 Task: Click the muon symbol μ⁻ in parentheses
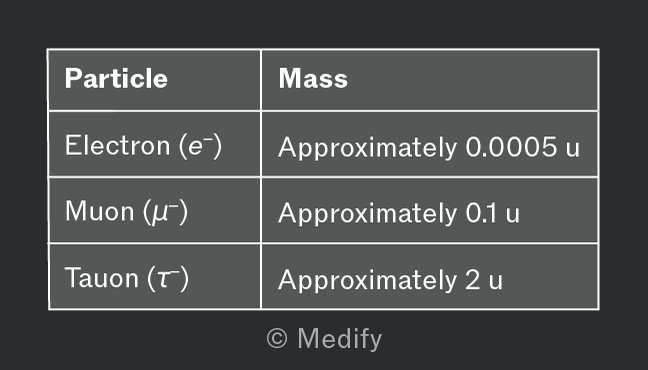click(165, 212)
